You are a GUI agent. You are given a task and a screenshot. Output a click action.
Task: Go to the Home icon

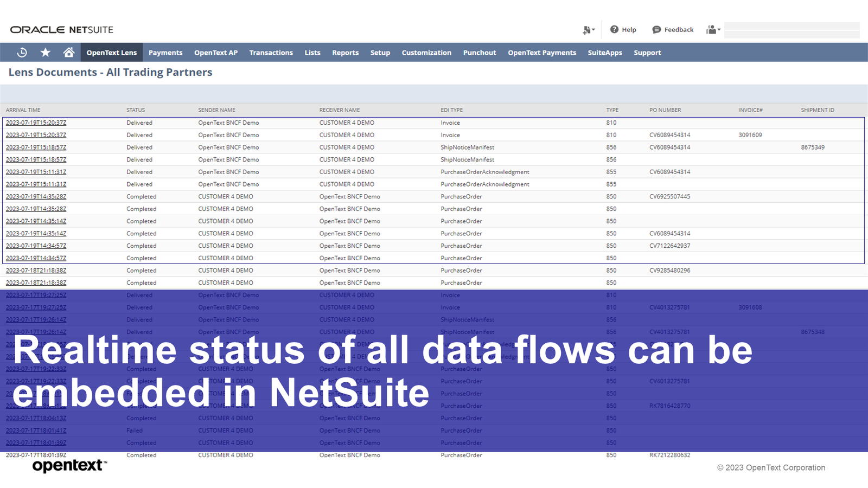[x=69, y=53]
